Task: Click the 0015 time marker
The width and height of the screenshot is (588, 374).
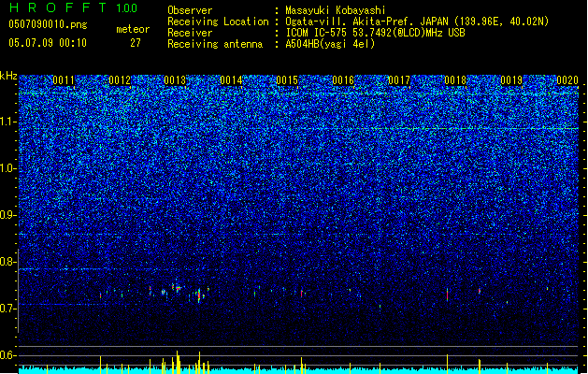Action: 287,80
